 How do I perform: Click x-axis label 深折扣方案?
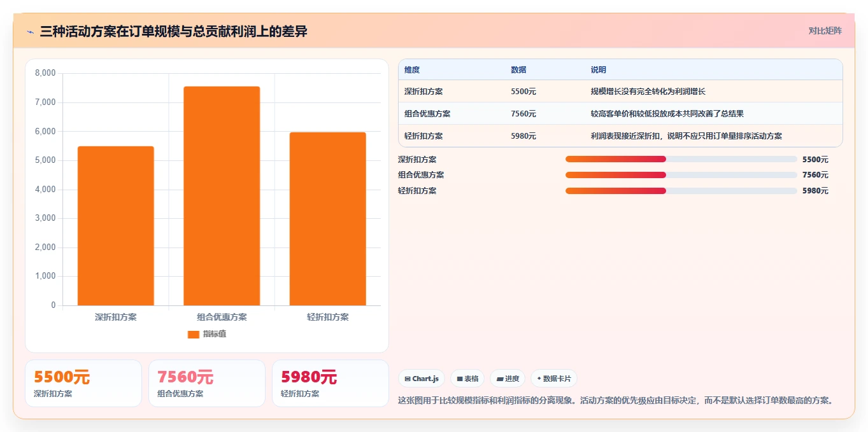[x=116, y=317]
